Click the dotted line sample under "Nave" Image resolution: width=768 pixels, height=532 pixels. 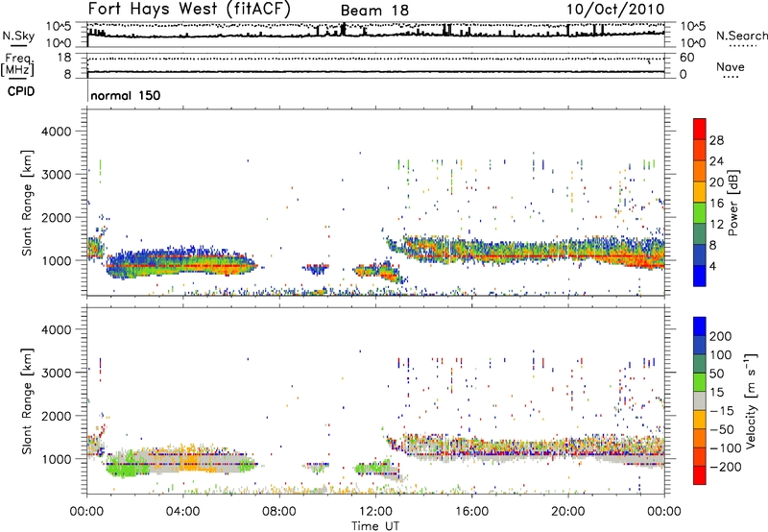[731, 77]
